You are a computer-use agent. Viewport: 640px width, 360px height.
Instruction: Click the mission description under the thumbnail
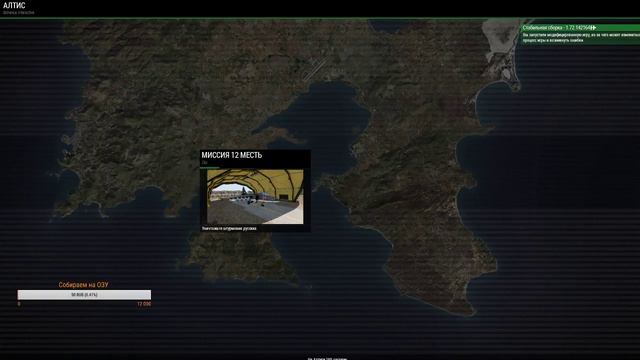click(x=229, y=229)
